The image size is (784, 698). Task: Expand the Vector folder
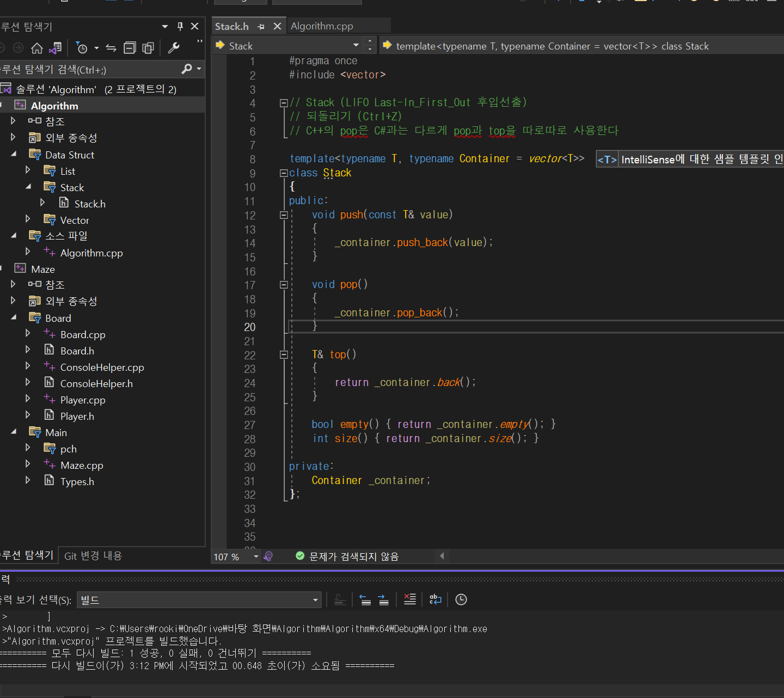(x=28, y=219)
